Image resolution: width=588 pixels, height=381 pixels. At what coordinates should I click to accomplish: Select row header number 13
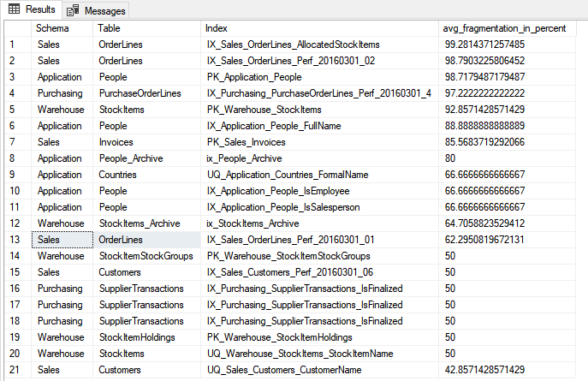(x=18, y=240)
